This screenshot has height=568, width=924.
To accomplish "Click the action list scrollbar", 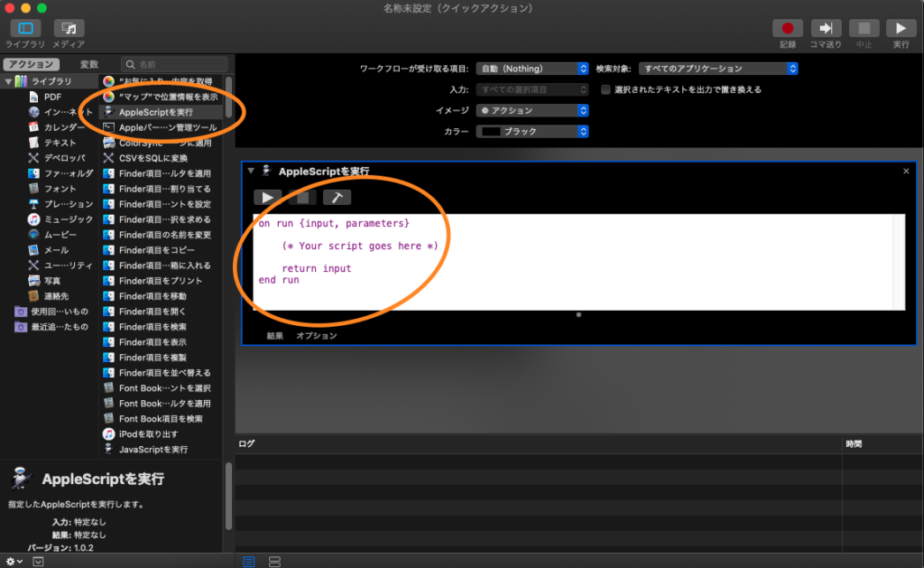I will 228,98.
